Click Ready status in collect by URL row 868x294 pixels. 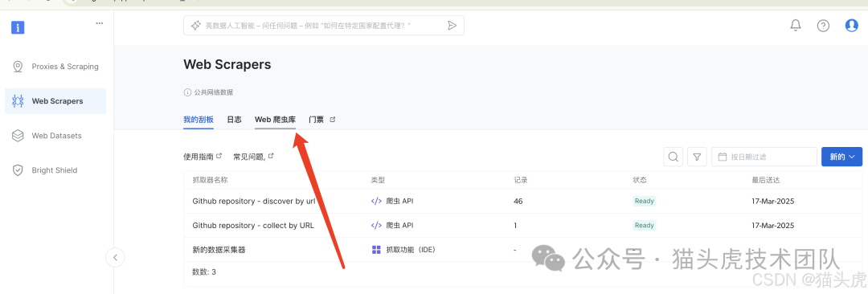tap(645, 226)
